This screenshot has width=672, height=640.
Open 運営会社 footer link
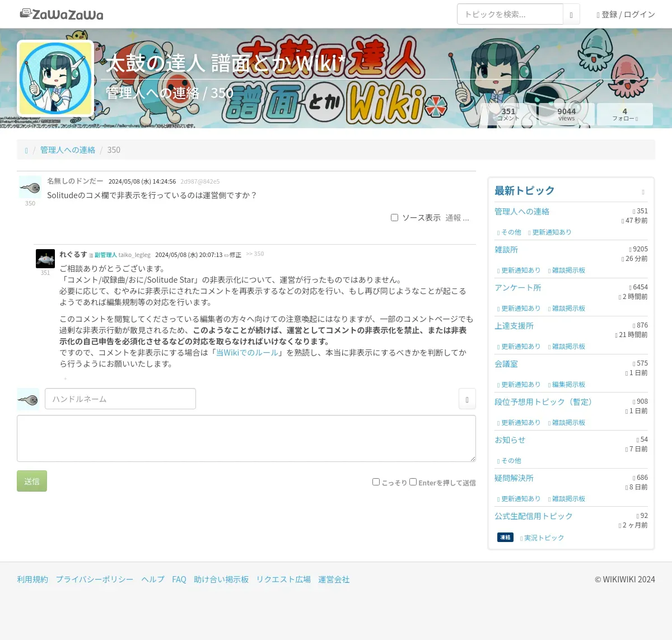pos(334,580)
